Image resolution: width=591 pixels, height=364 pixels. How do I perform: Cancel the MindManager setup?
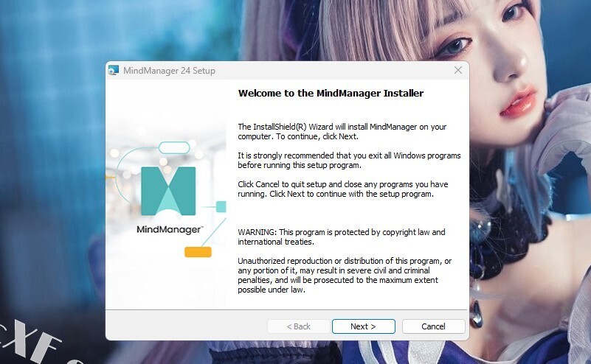(x=433, y=326)
